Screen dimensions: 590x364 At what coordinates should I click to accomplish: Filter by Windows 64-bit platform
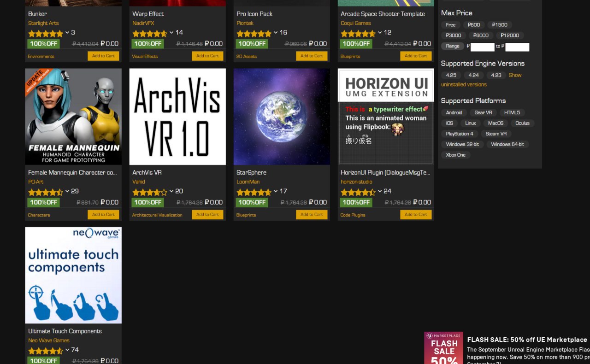[x=507, y=144]
